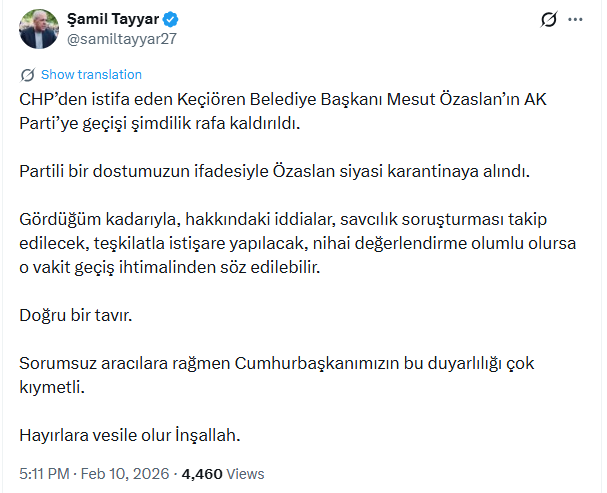Click the 5:11 PM timestamp
This screenshot has width=607, height=493.
[45, 473]
